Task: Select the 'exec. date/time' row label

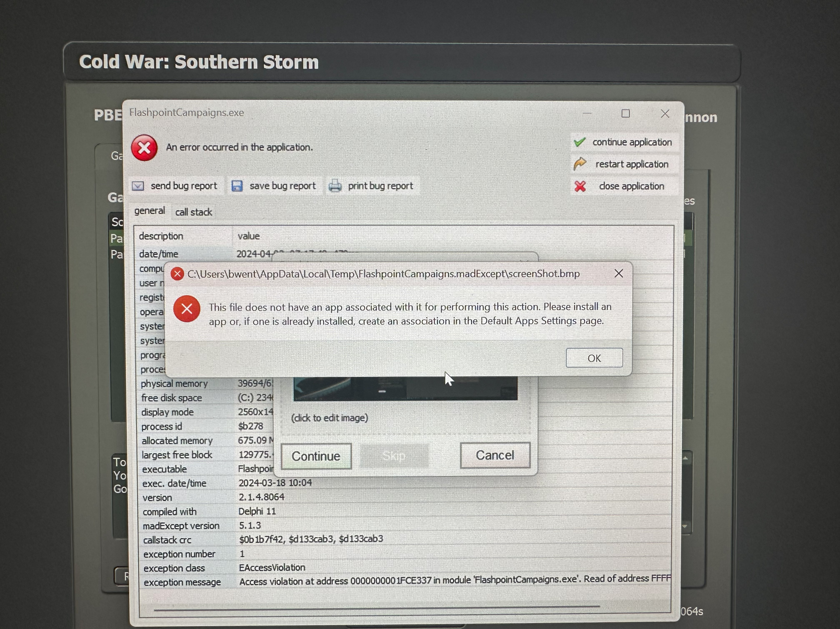Action: tap(174, 483)
